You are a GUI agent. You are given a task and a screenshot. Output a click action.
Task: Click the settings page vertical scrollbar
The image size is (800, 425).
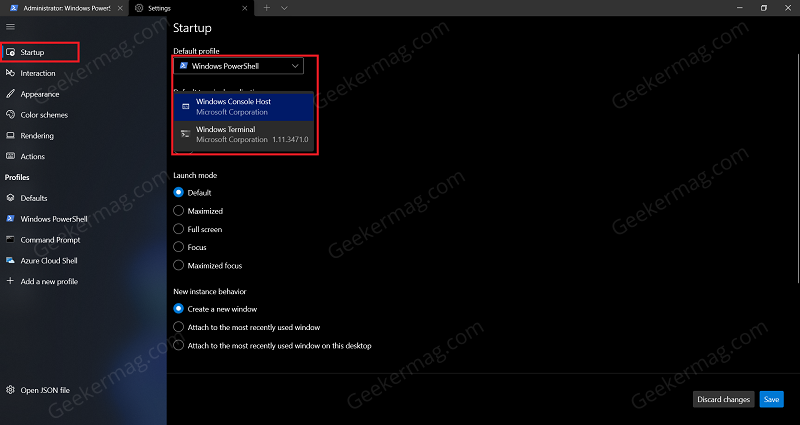[798, 168]
